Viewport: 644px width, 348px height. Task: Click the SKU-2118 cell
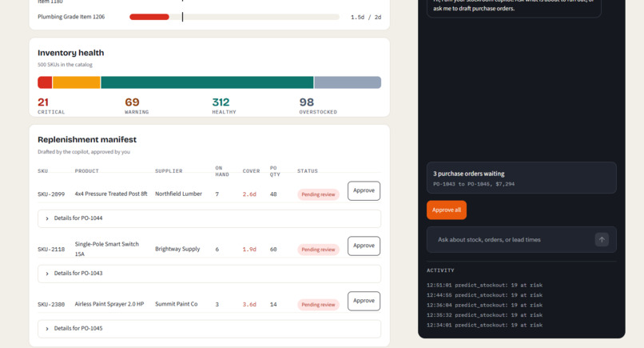click(x=51, y=250)
